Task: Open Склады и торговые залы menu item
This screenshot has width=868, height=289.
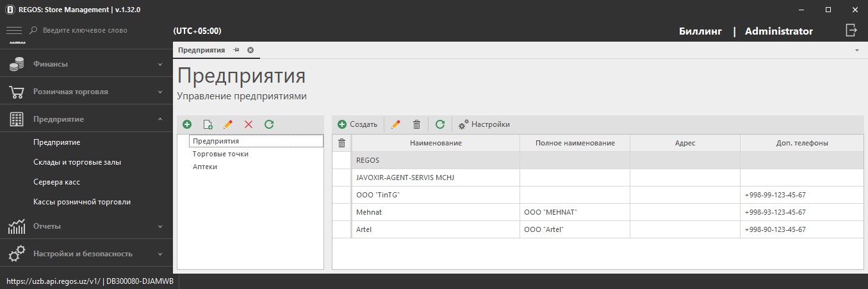Action: coord(77,162)
